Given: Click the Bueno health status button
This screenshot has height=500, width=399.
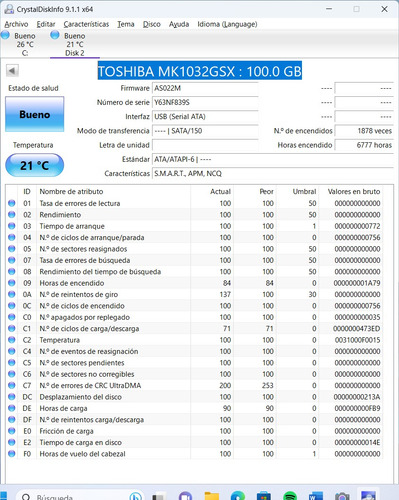Looking at the screenshot, I should pyautogui.click(x=35, y=114).
